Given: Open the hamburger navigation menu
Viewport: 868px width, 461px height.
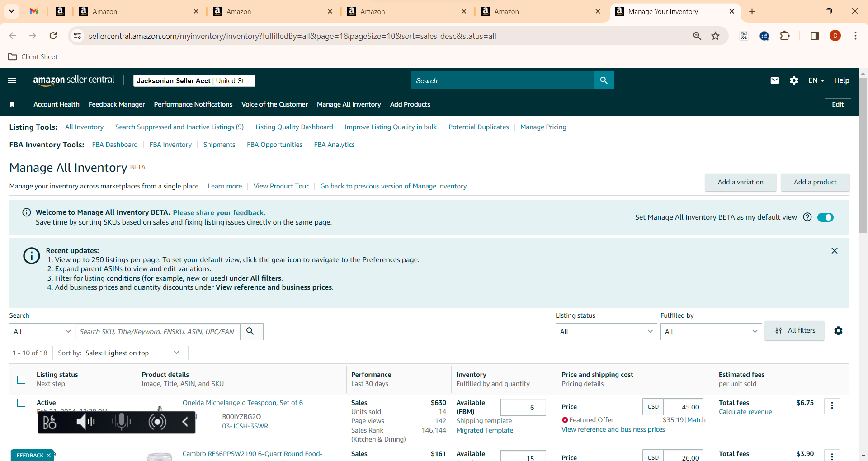Looking at the screenshot, I should click(x=12, y=80).
